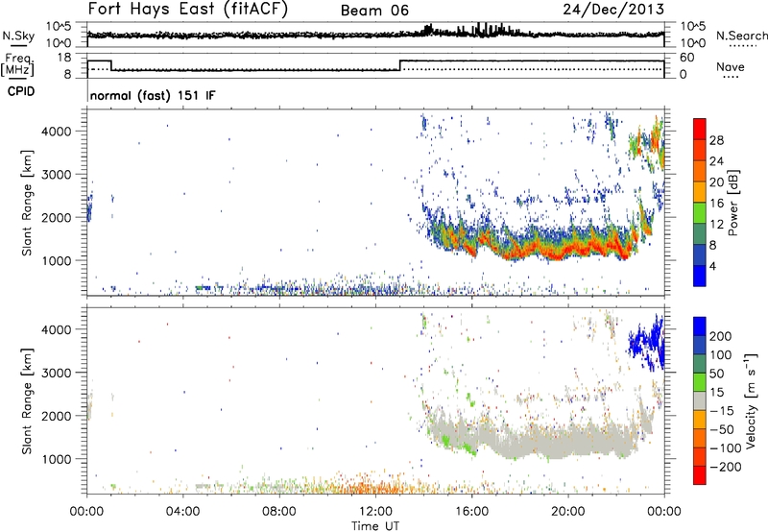Click the 'Fort Hays East (fitACF)' title
Screen dimensions: 768x532
(187, 10)
